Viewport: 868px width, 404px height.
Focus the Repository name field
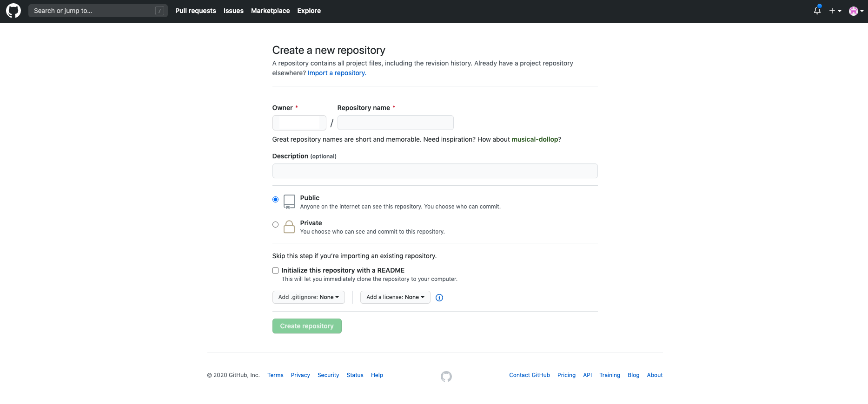[395, 123]
